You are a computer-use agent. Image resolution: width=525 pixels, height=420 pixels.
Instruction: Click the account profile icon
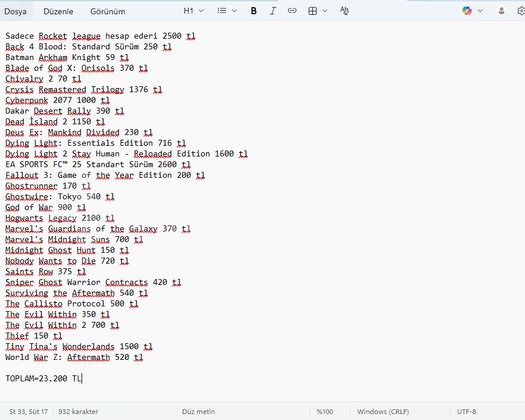pyautogui.click(x=501, y=11)
